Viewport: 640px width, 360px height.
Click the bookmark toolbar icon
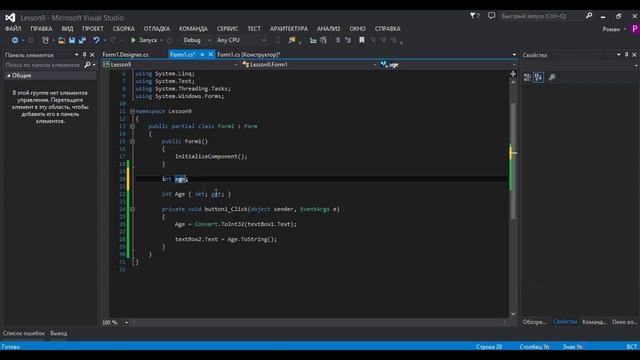pos(362,40)
